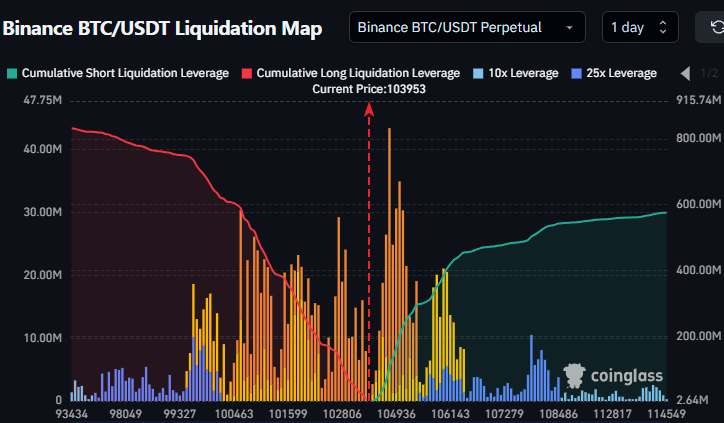724x423 pixels.
Task: Click the Current Price:103953 label
Action: 369,89
